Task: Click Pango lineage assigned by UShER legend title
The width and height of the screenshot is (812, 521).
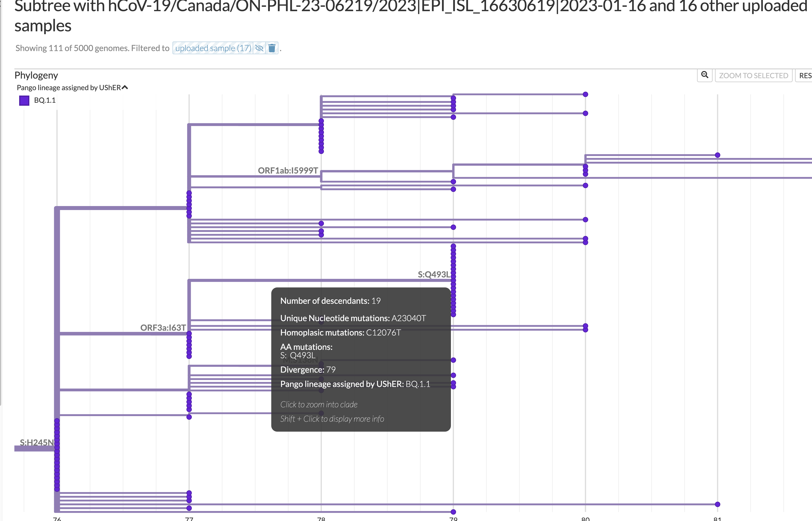Action: [69, 88]
